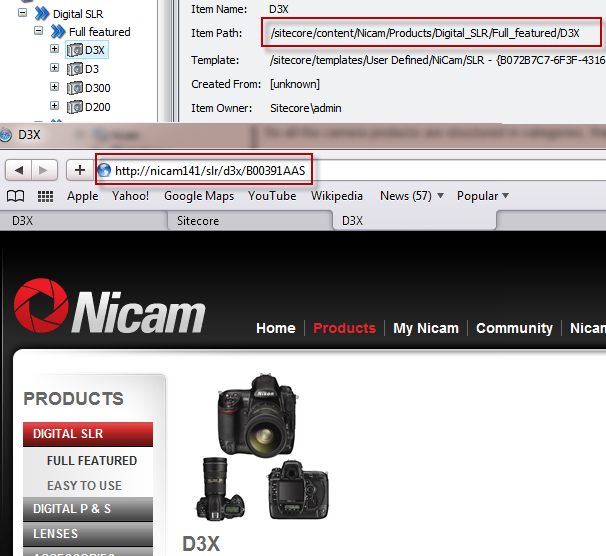Click the Template path value

[x=437, y=60]
